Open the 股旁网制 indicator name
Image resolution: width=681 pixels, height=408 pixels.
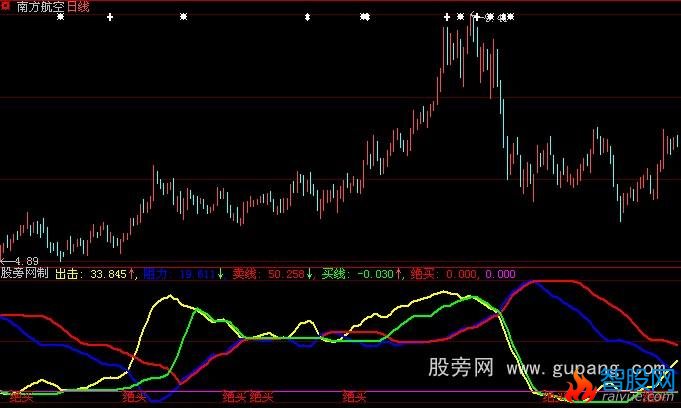(x=24, y=272)
